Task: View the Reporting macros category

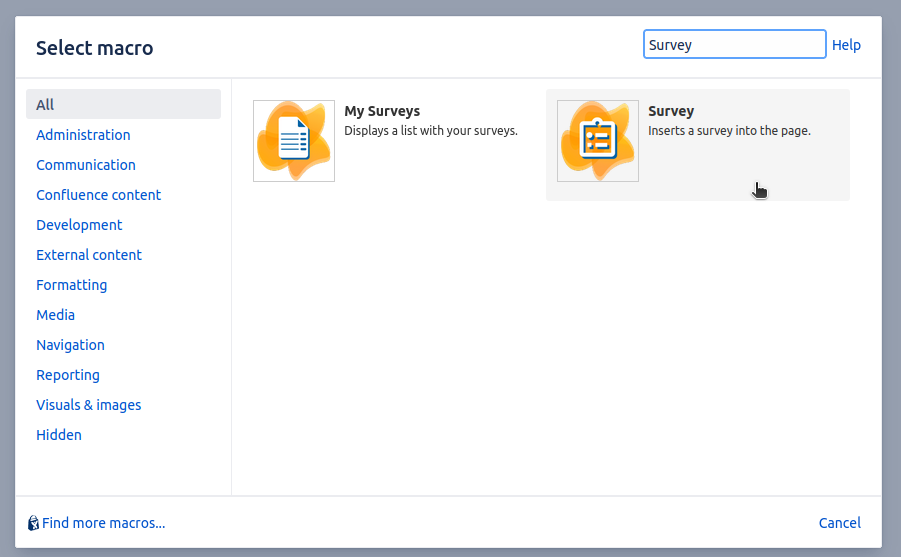Action: click(68, 375)
